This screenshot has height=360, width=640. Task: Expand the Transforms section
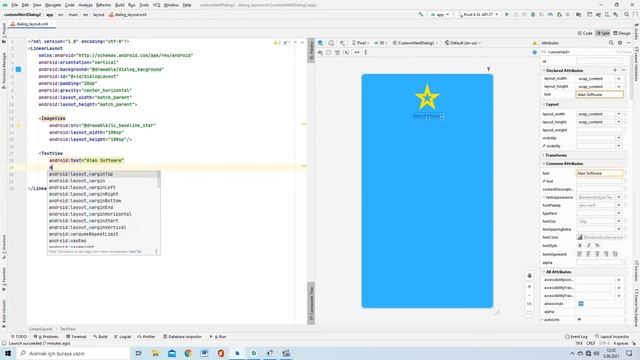(x=544, y=156)
